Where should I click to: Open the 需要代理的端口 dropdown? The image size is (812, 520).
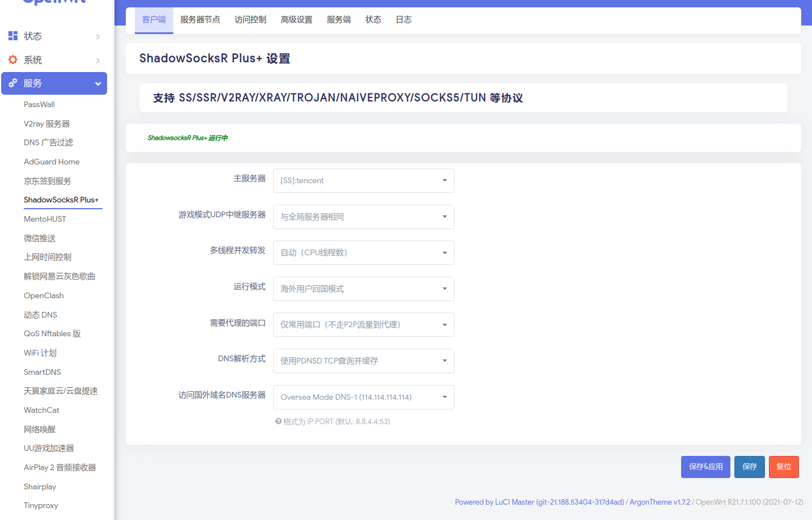(363, 325)
